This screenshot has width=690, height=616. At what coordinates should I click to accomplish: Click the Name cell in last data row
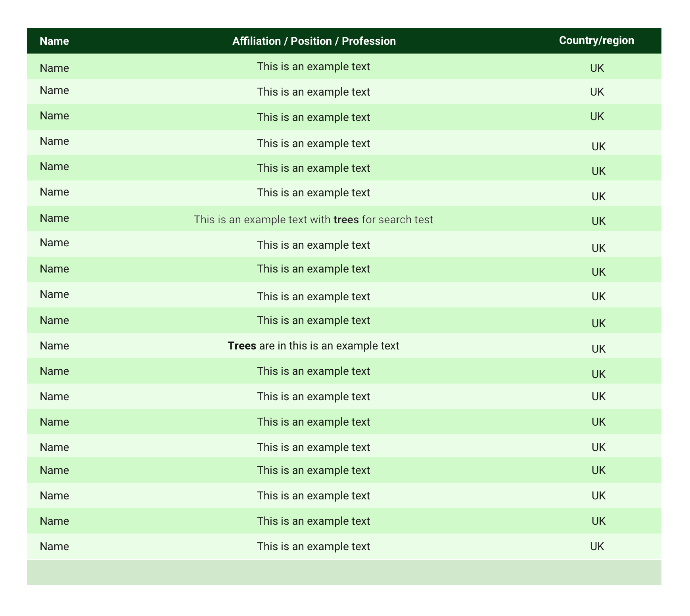[x=54, y=547]
